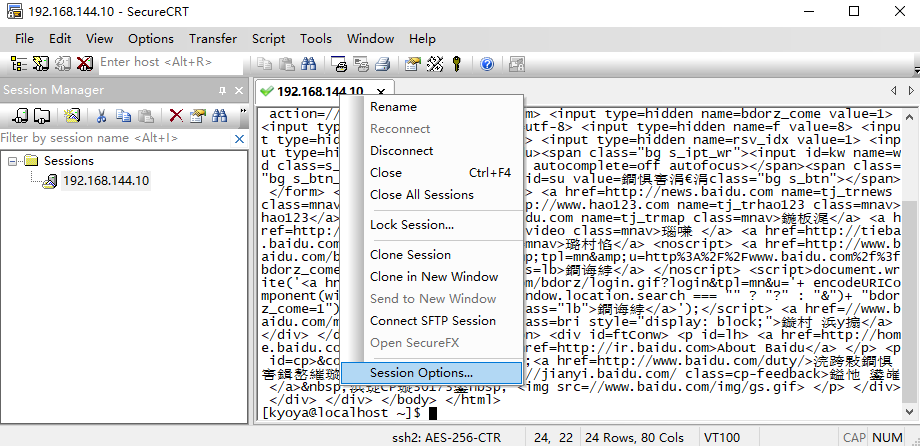This screenshot has width=920, height=446.
Task: Close the 192.168.144.10 tab
Action: (381, 92)
